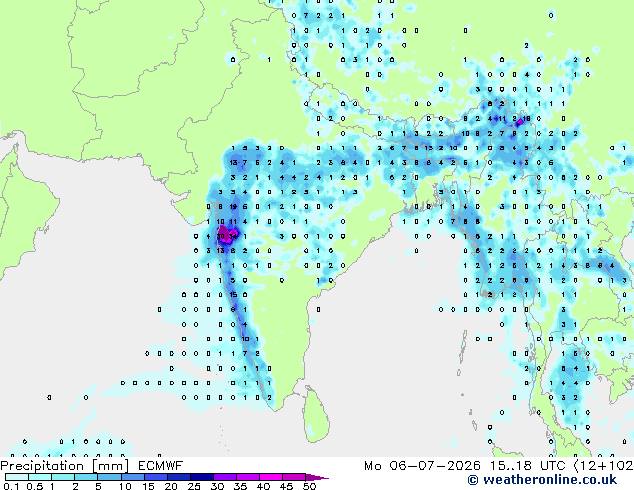Click the Sri Lanka island on the map
Image resolution: width=634 pixels, height=490 pixels.
[x=316, y=414]
